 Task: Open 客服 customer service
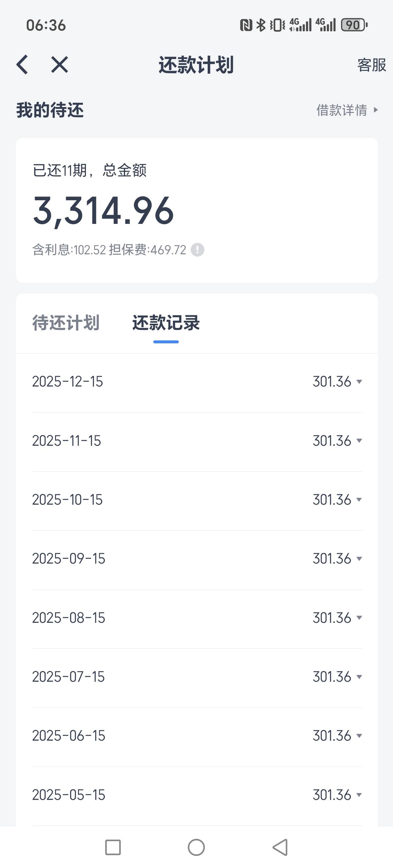click(371, 65)
